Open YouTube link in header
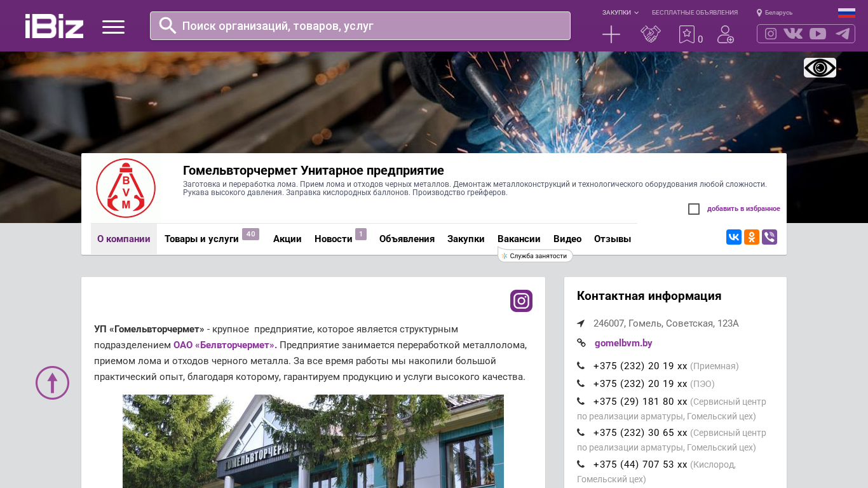Viewport: 868px width, 488px height. click(x=818, y=34)
